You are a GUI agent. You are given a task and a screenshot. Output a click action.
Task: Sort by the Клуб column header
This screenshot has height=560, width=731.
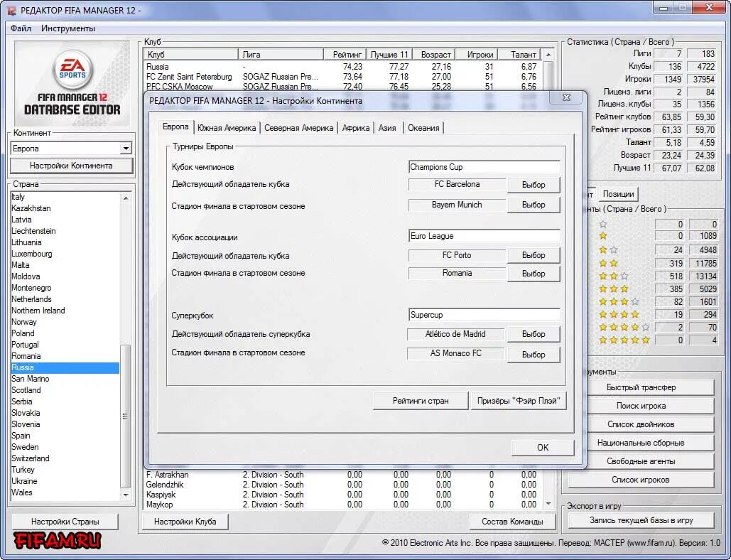(190, 55)
